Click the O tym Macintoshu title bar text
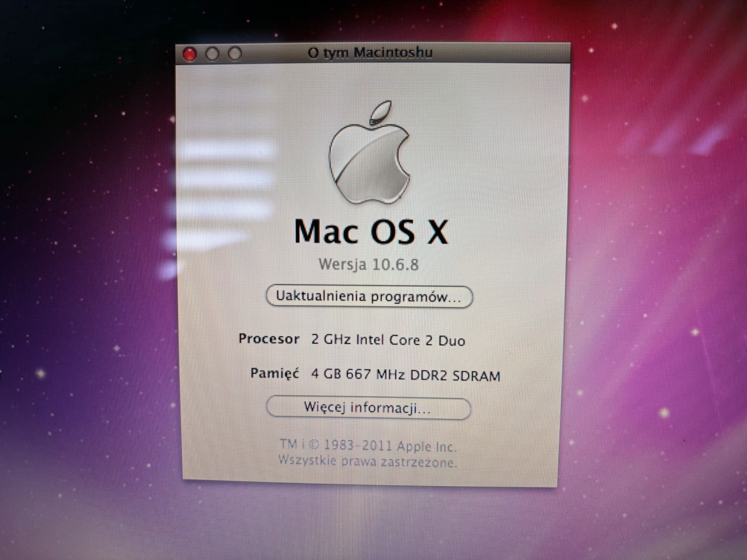The width and height of the screenshot is (747, 560). click(x=370, y=53)
